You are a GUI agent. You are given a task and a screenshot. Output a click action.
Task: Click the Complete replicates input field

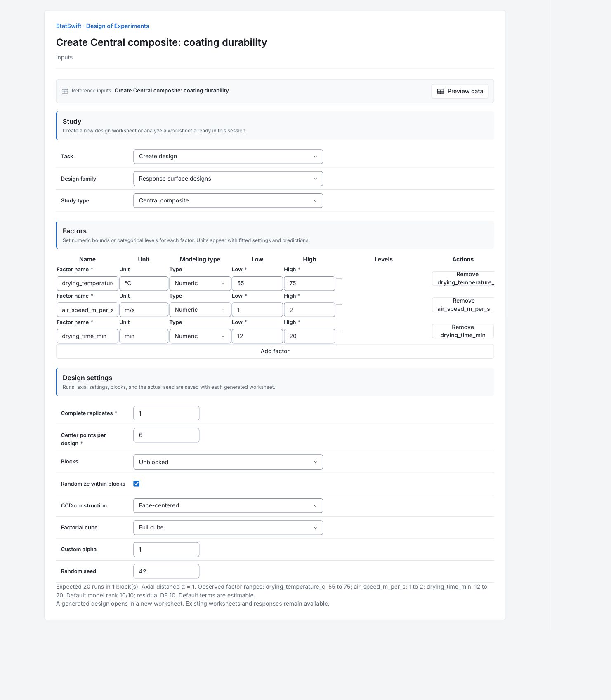pos(166,413)
